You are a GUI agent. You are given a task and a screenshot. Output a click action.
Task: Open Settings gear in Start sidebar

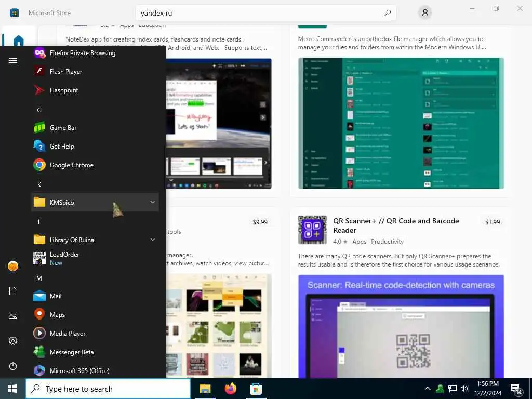click(x=13, y=341)
